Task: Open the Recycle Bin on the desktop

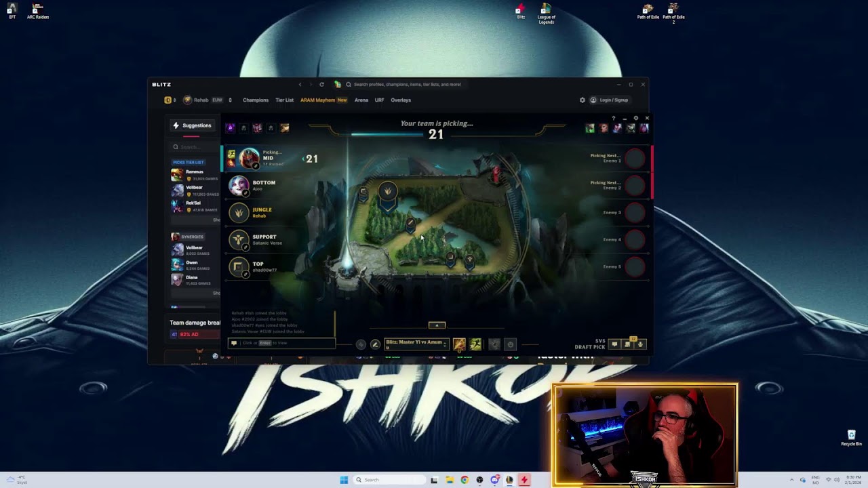Action: (851, 438)
